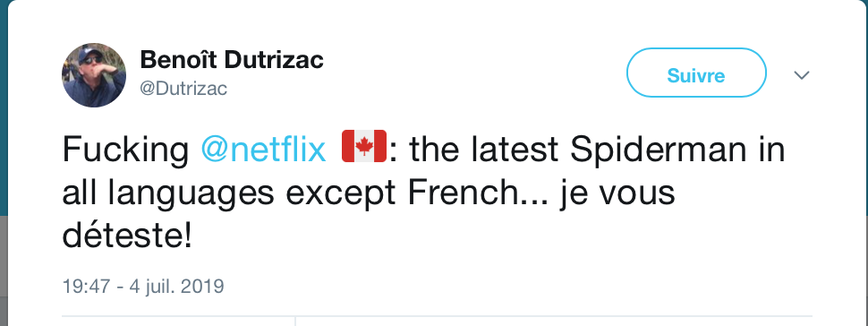This screenshot has width=868, height=326.
Task: Open the tweet timestamp 19:47 - 4 juil. 2019
Action: (x=143, y=286)
